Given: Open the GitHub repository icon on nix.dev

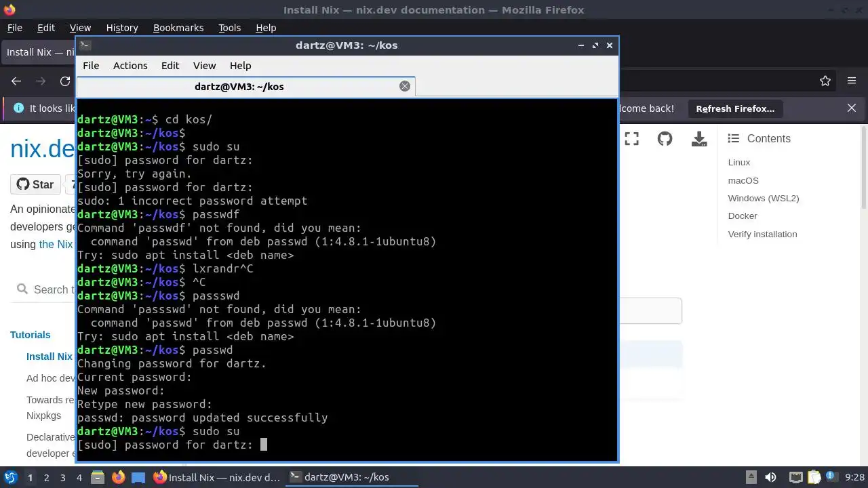Looking at the screenshot, I should (665, 139).
